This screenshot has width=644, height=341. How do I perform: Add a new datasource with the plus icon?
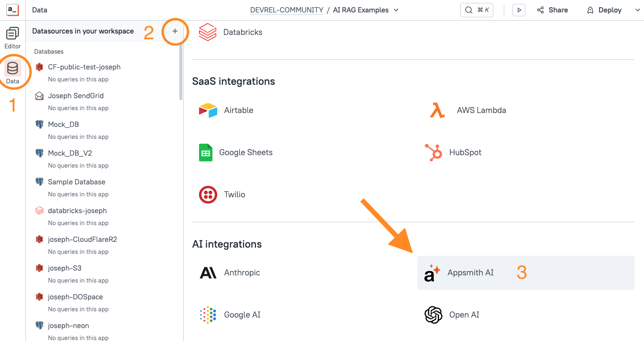(175, 31)
